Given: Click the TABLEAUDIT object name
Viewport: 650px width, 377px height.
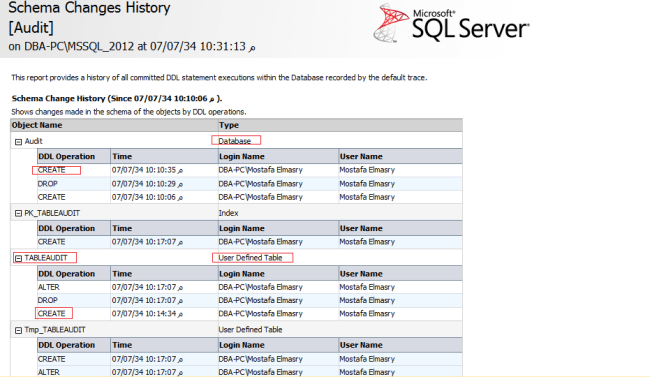Looking at the screenshot, I should (46, 258).
